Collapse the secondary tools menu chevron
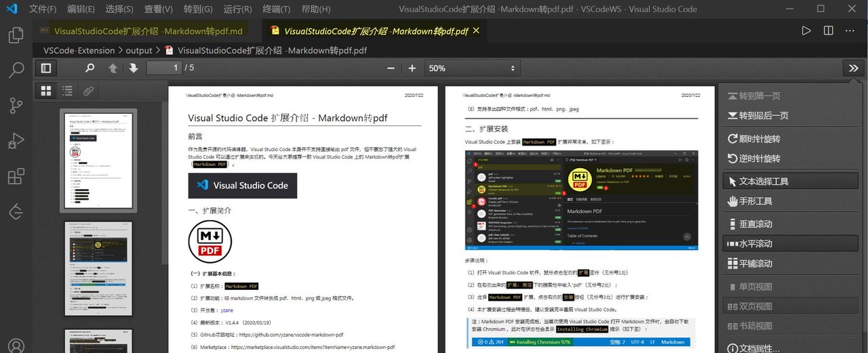 coord(853,68)
